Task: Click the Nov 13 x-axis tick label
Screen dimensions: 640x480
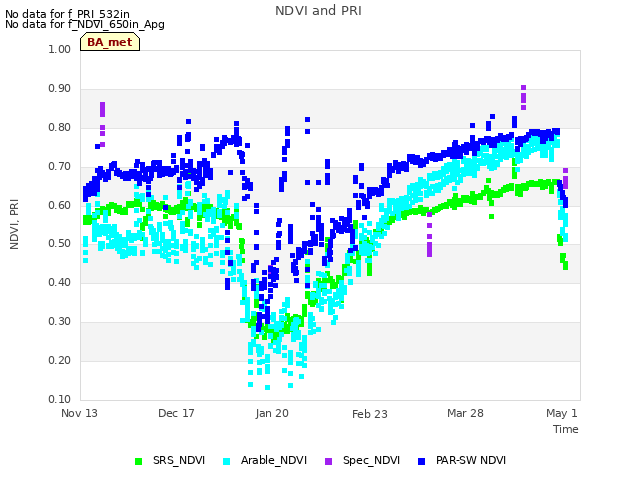Action: click(79, 413)
